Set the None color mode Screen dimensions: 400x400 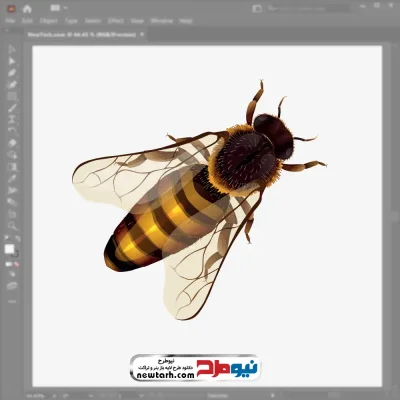point(16,265)
